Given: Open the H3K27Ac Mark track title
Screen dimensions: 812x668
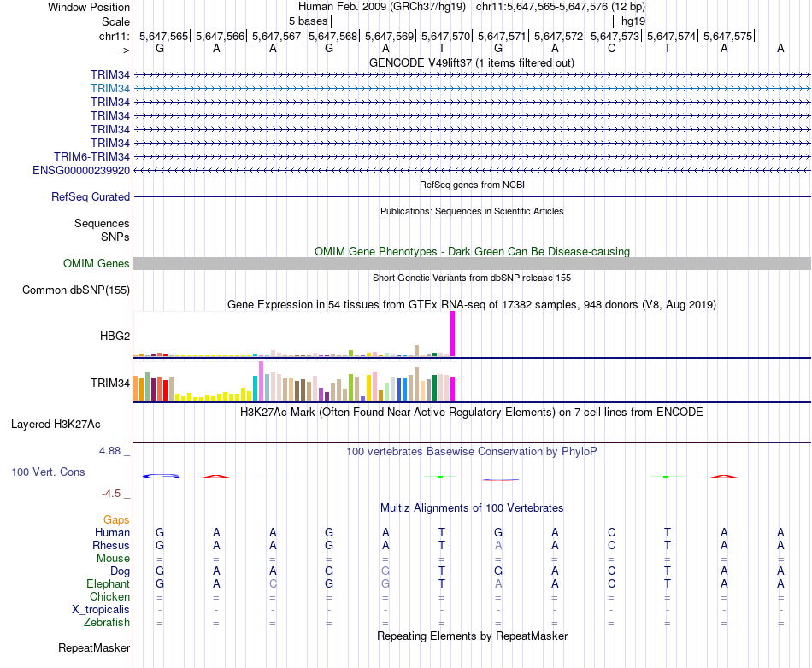Looking at the screenshot, I should [x=472, y=413].
